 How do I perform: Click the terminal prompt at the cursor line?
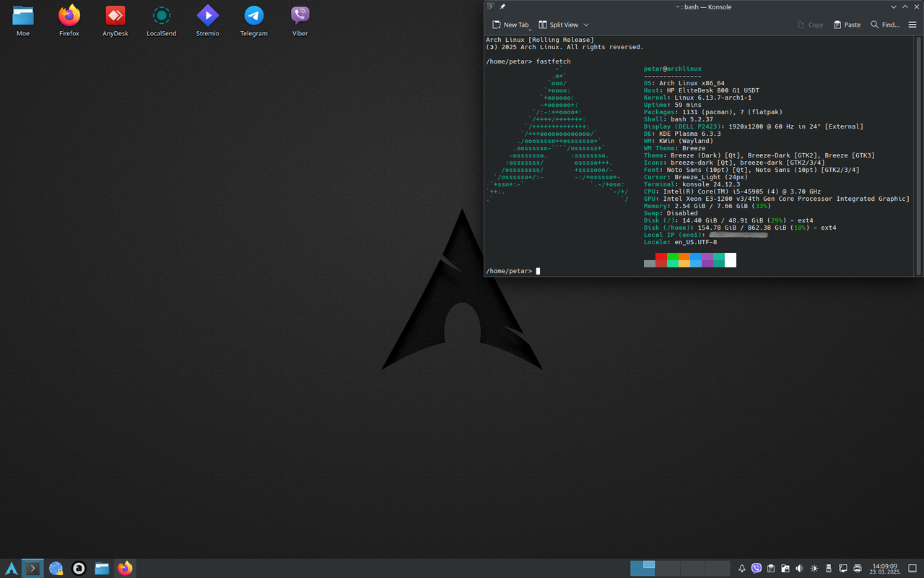click(x=513, y=271)
